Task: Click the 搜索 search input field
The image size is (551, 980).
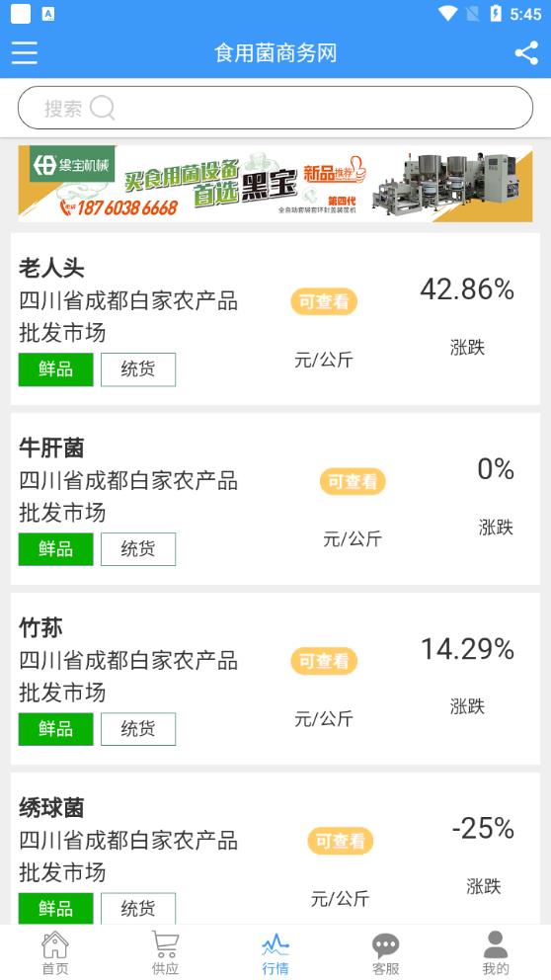Action: pos(275,108)
